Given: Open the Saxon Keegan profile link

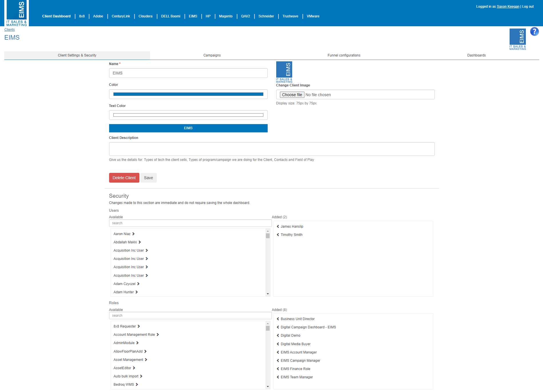Looking at the screenshot, I should [x=508, y=7].
